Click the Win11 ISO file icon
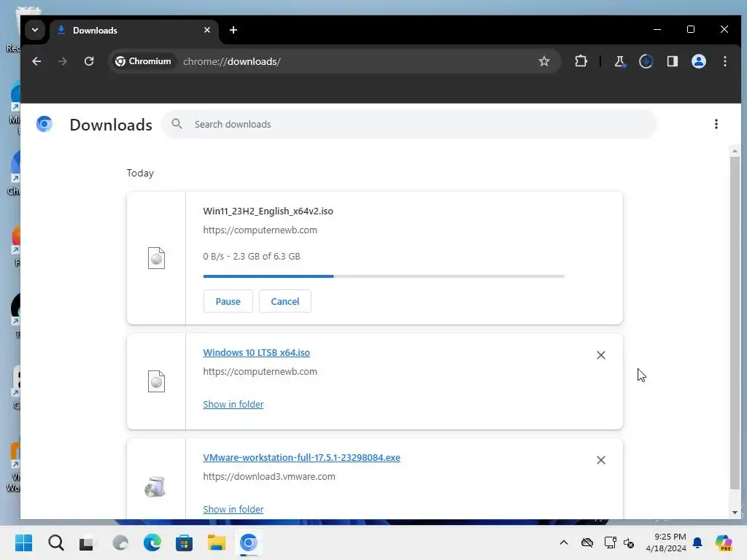Screen dimensions: 747x560 156,258
